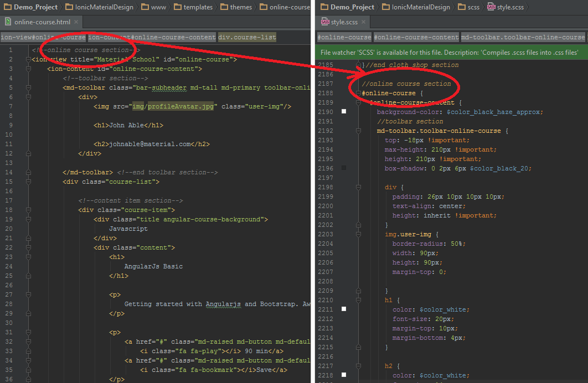The height and width of the screenshot is (383, 588).
Task: Collapse the ion-view block on line 2
Action: 28,59
